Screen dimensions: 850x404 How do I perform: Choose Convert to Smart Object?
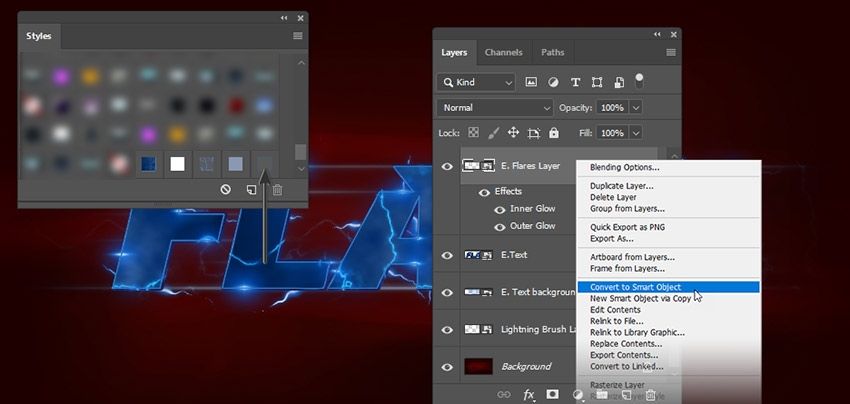click(x=668, y=287)
